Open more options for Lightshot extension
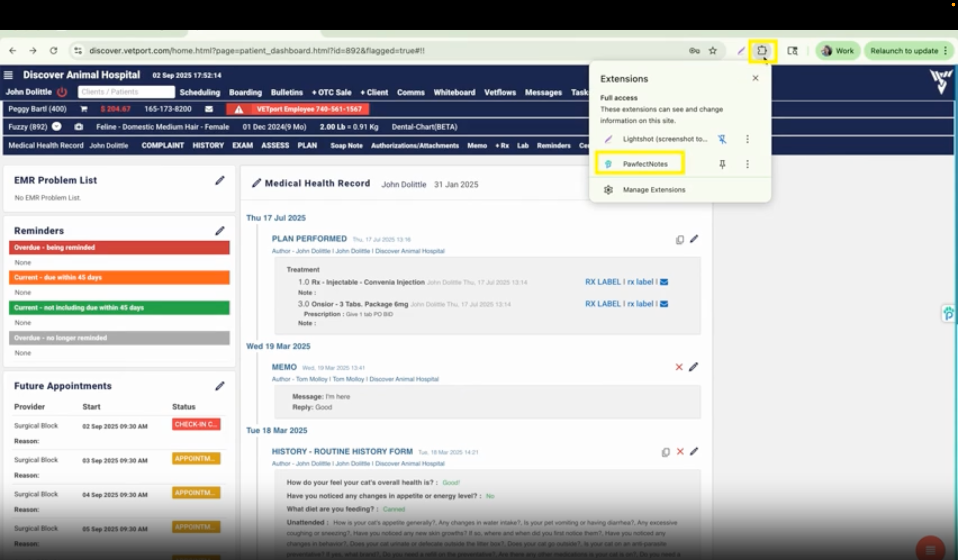 747,139
